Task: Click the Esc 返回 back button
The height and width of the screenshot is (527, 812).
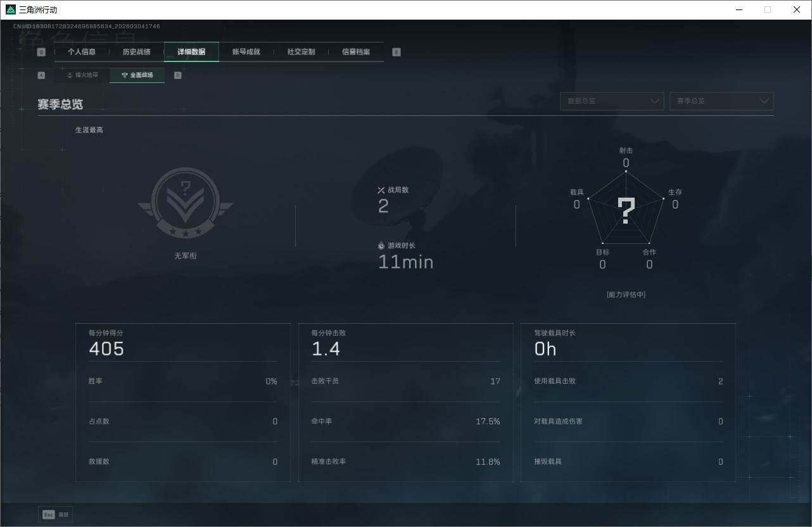Action: point(56,515)
